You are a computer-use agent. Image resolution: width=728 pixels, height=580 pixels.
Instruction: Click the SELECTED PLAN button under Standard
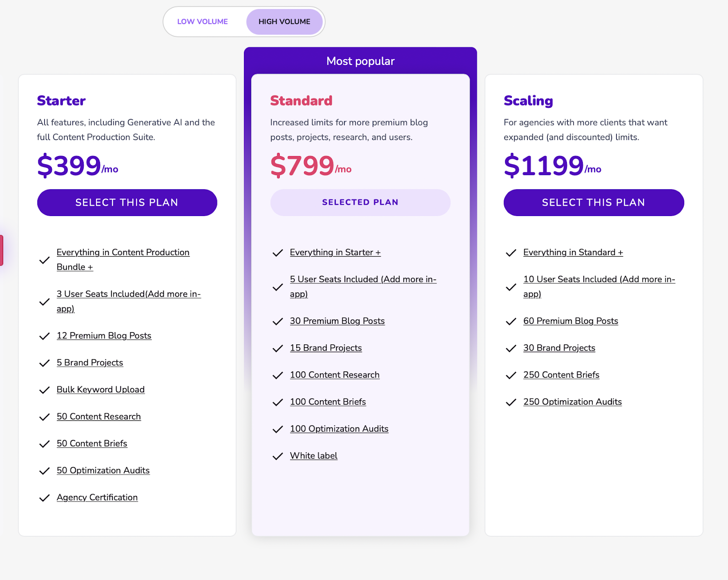pos(360,202)
